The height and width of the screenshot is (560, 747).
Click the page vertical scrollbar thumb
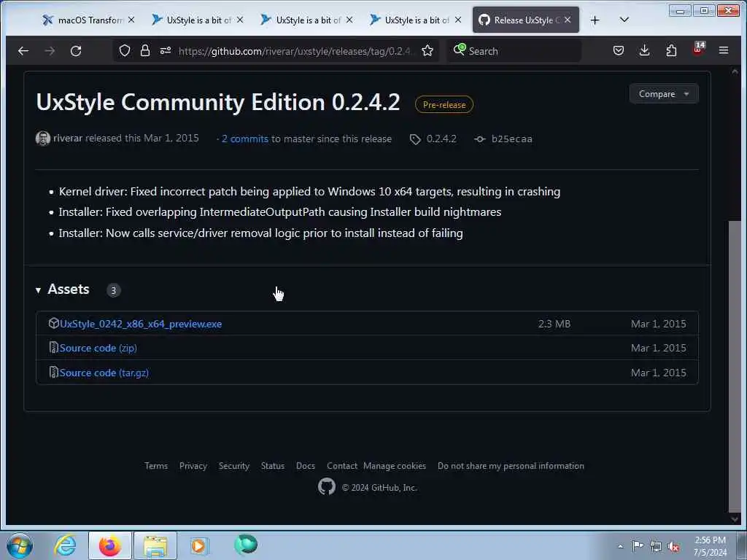click(x=735, y=367)
